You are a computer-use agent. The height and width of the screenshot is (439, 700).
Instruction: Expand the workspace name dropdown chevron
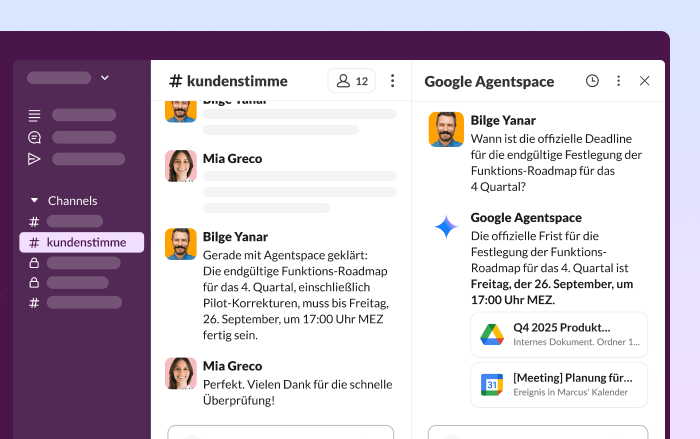pyautogui.click(x=105, y=77)
